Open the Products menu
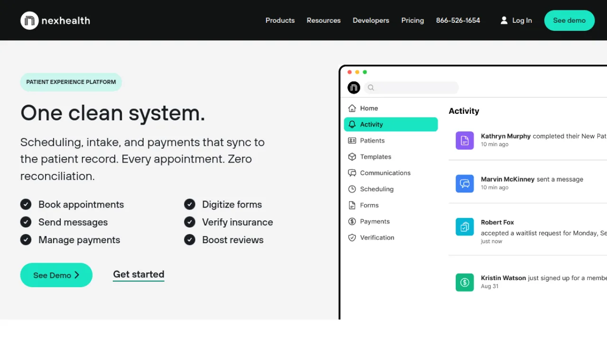Image resolution: width=607 pixels, height=364 pixels. [x=280, y=20]
